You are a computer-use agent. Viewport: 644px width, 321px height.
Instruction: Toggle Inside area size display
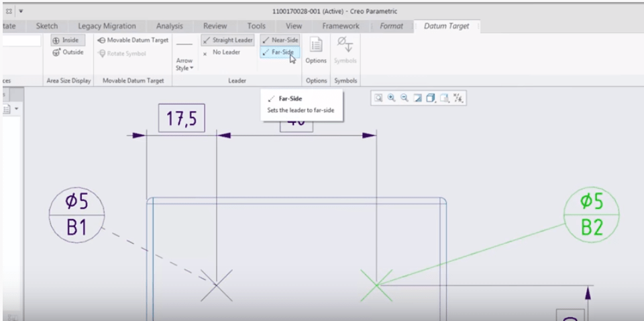66,40
